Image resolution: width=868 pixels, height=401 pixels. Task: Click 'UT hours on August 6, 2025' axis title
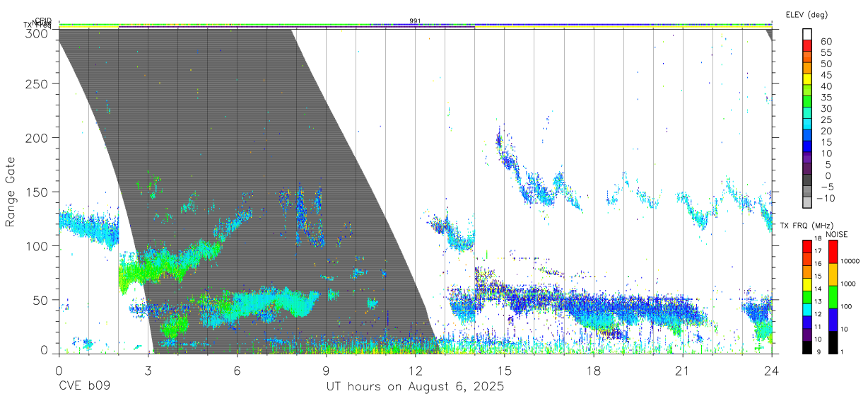(415, 387)
